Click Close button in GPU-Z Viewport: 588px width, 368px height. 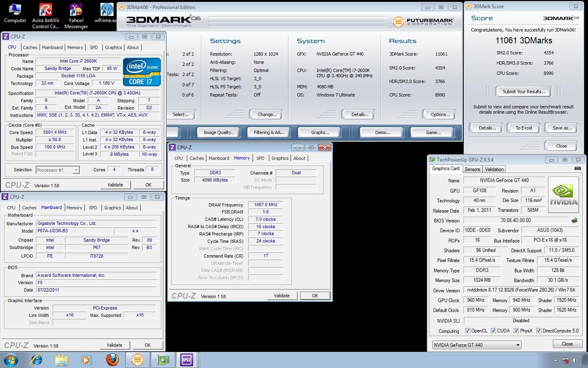(x=567, y=344)
